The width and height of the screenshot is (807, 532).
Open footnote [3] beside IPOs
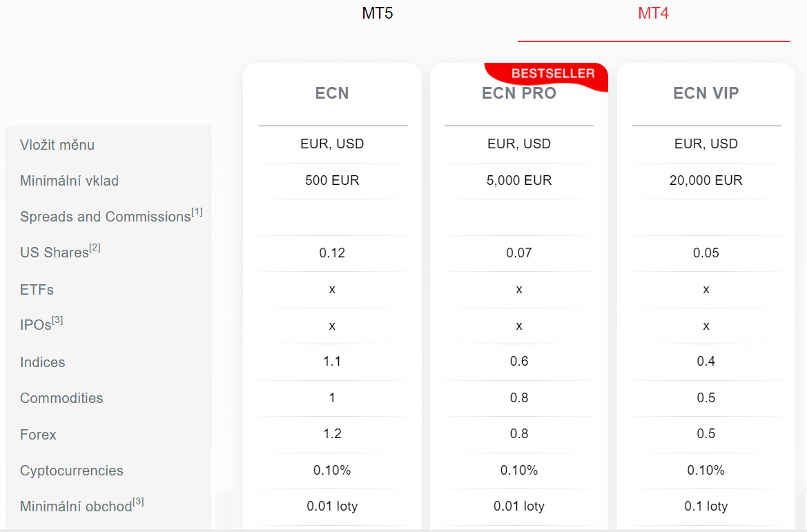tap(57, 321)
